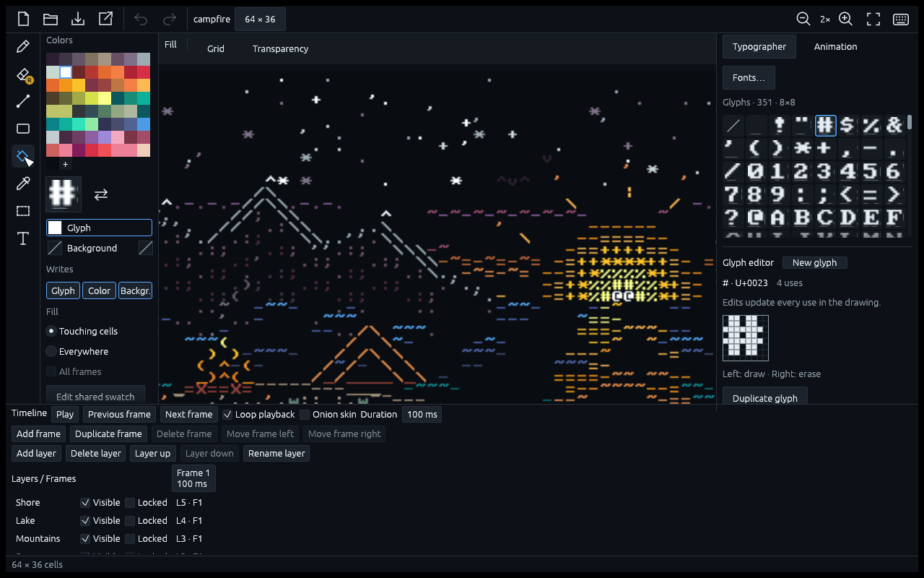924x578 pixels.
Task: Open the 64 × 36 canvas size button
Action: [260, 20]
